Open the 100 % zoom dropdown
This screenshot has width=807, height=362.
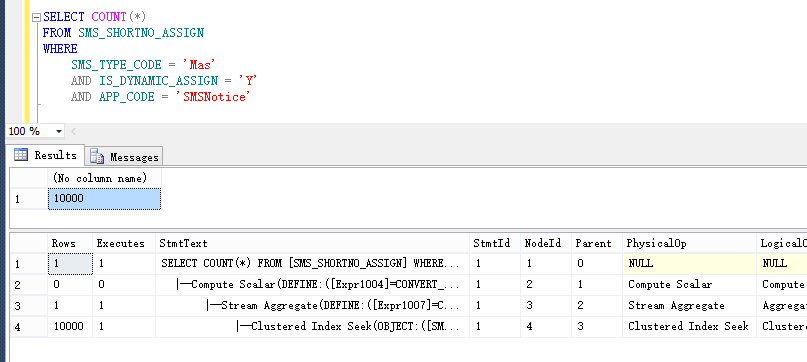[x=58, y=132]
